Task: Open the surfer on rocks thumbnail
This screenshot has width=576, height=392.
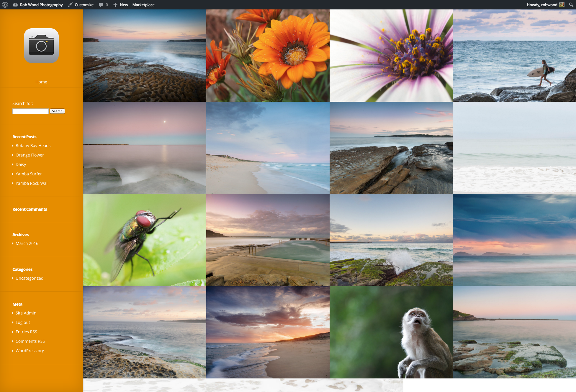Action: (x=514, y=55)
